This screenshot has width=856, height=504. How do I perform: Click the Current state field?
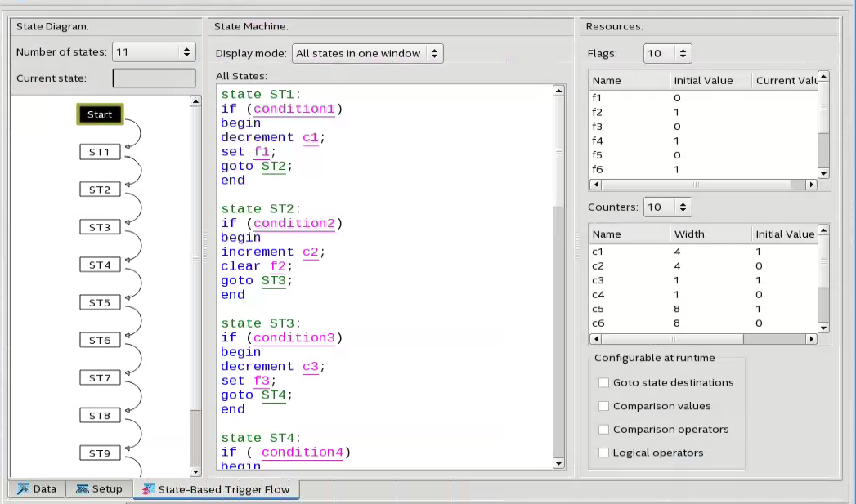[154, 78]
